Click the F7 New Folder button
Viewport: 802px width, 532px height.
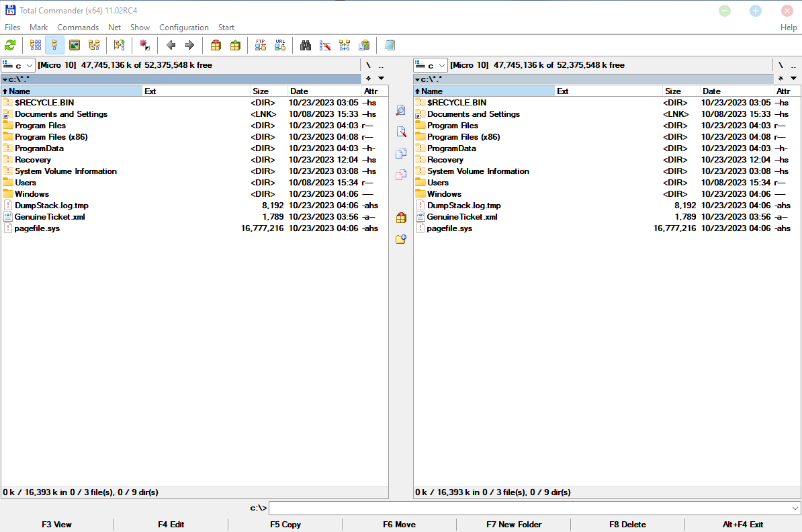coord(514,525)
